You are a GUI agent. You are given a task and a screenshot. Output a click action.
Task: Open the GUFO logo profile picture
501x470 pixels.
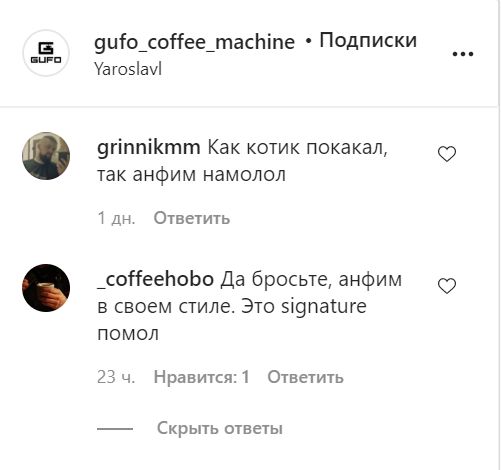(x=46, y=53)
